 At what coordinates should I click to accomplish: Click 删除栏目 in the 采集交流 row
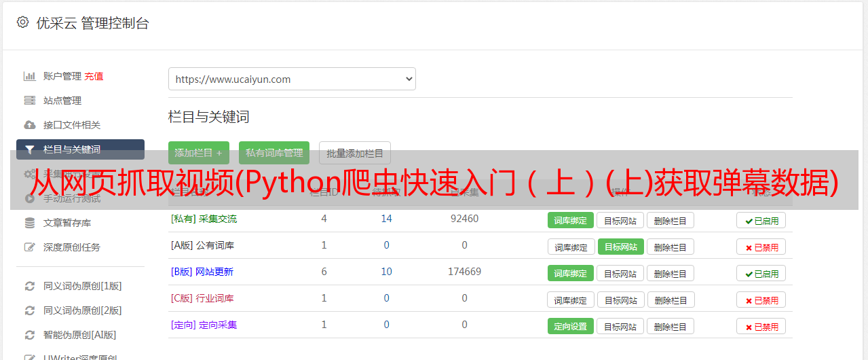coord(671,220)
